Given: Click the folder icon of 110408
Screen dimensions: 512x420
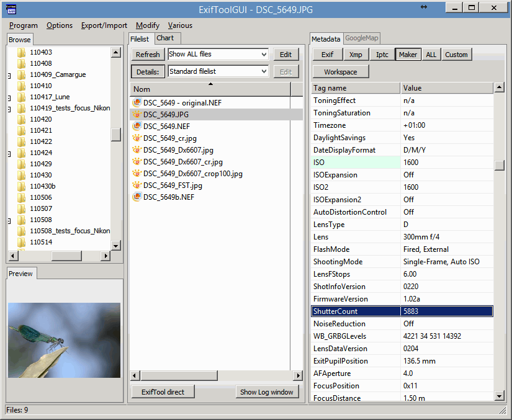Looking at the screenshot, I should 22,63.
